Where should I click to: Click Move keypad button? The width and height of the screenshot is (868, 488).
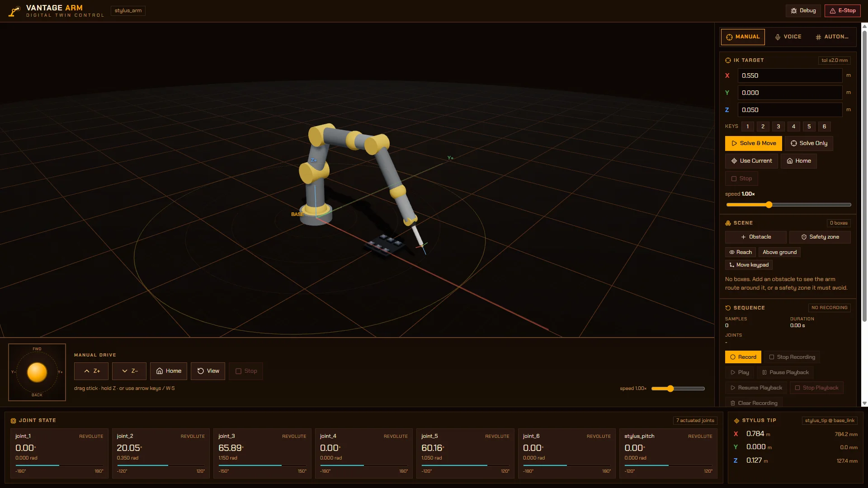[749, 265]
